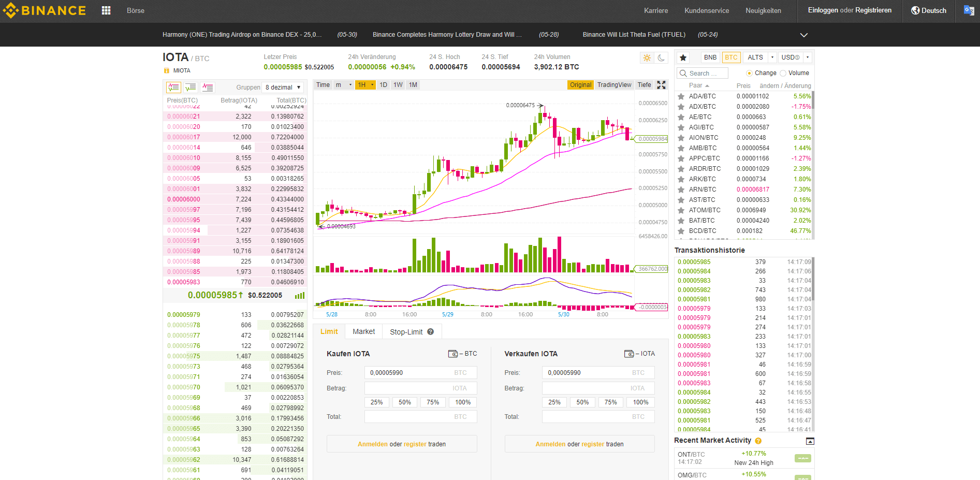Switch chart to TradingView view
Viewport: 980px width, 480px height.
point(614,85)
